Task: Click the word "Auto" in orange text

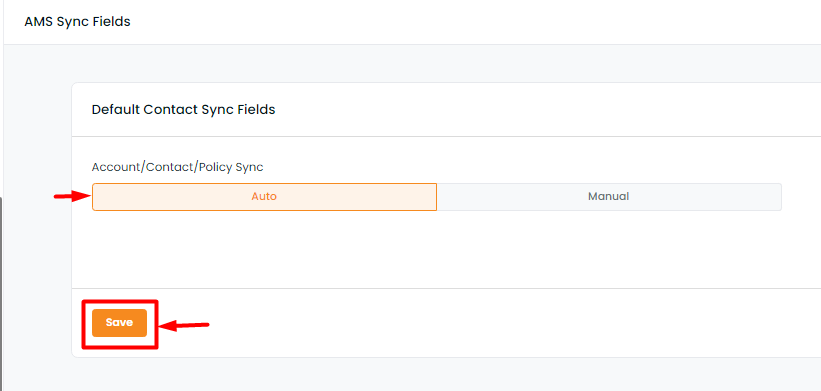Action: 264,197
